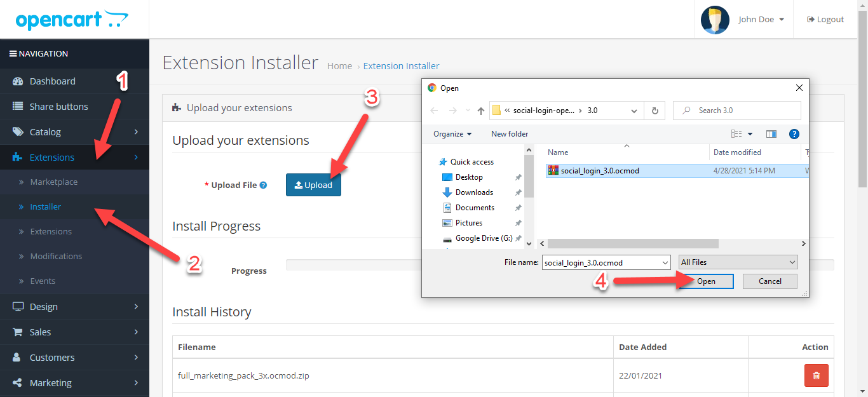Click the Dashboard gauge icon
The height and width of the screenshot is (397, 868).
click(x=18, y=81)
